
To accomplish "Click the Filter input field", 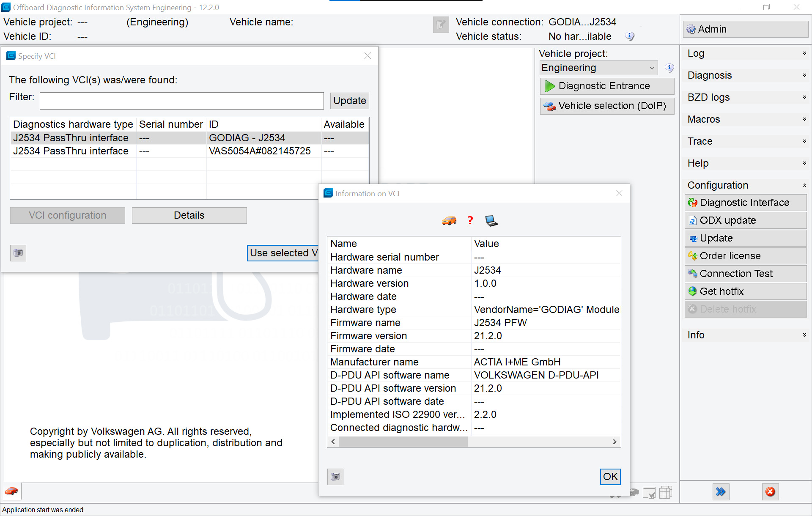I will (182, 101).
